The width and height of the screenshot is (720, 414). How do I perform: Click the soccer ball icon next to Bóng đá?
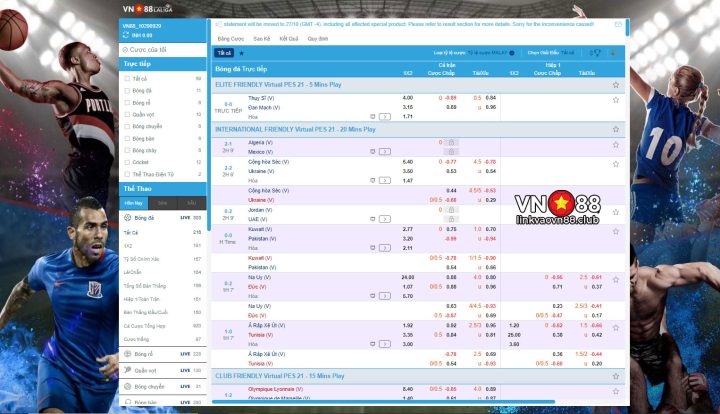click(x=128, y=218)
